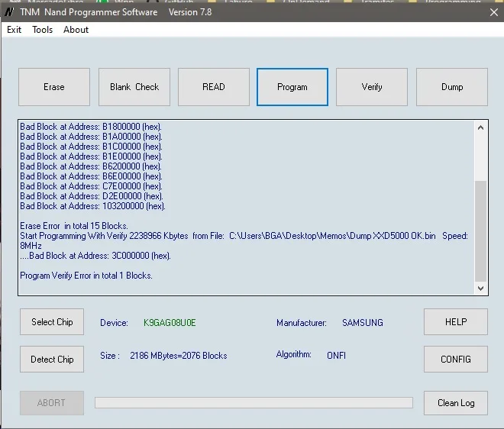Open the Tools menu
The width and height of the screenshot is (504, 429).
tap(43, 30)
